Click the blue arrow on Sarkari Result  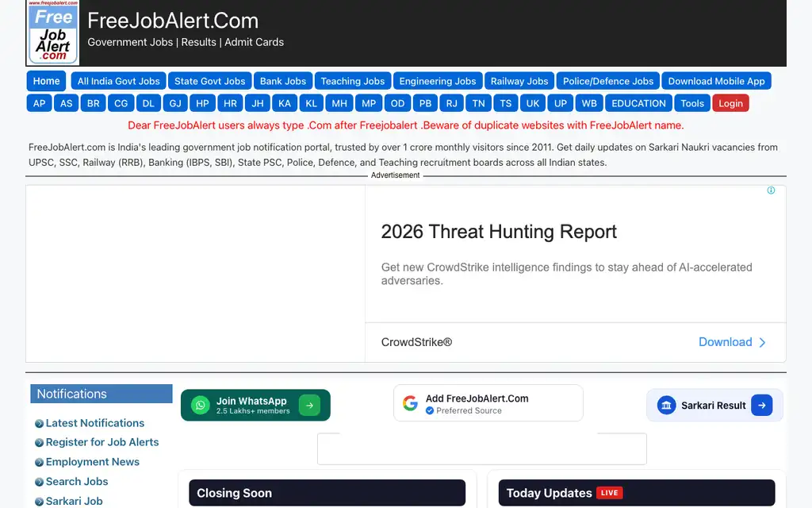tap(762, 405)
